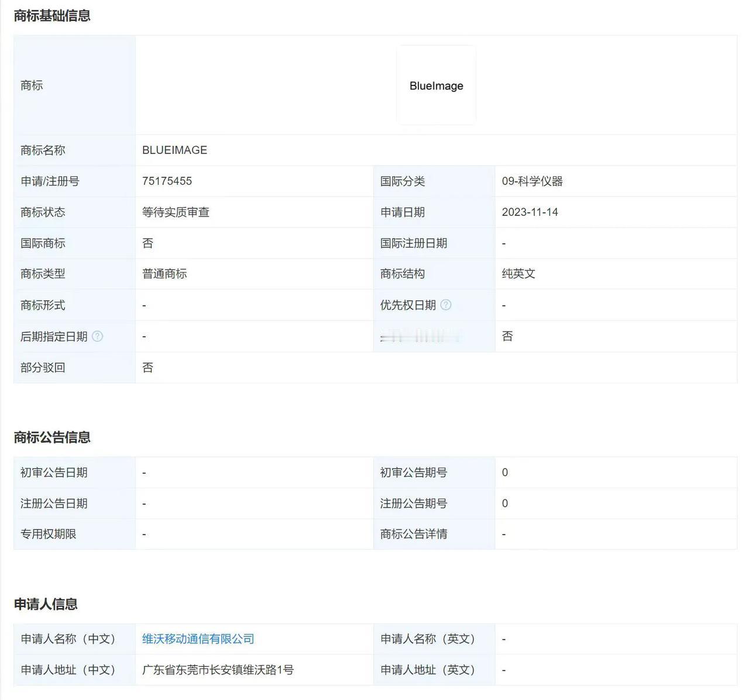749x700 pixels.
Task: Click the 商标名称 label cell
Action: click(x=74, y=150)
